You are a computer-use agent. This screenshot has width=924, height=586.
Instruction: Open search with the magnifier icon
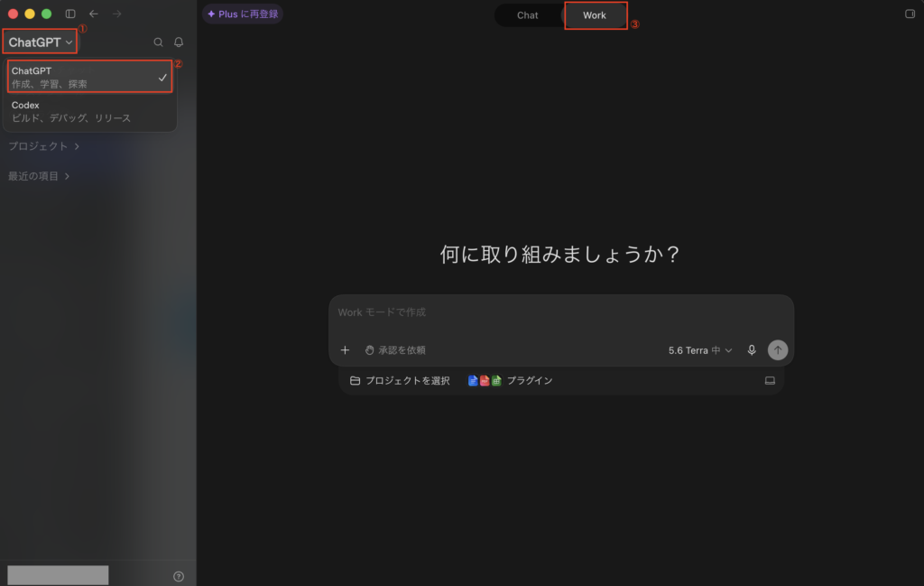coord(158,42)
